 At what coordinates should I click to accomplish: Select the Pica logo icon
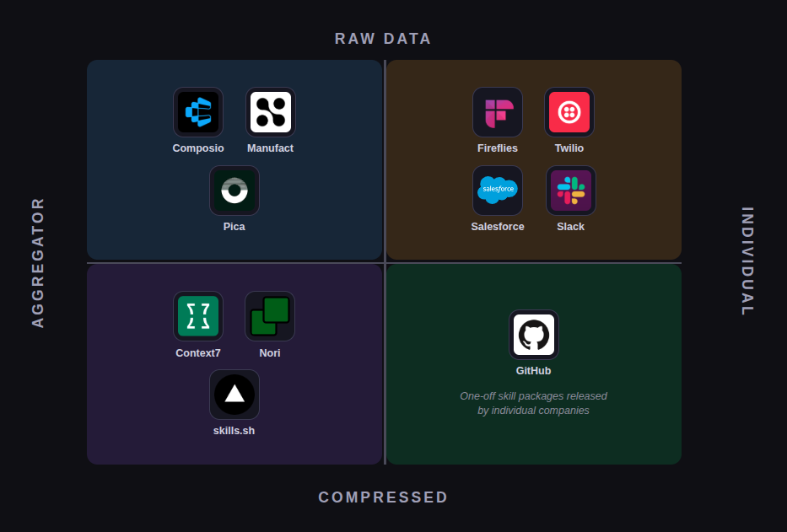click(x=234, y=191)
